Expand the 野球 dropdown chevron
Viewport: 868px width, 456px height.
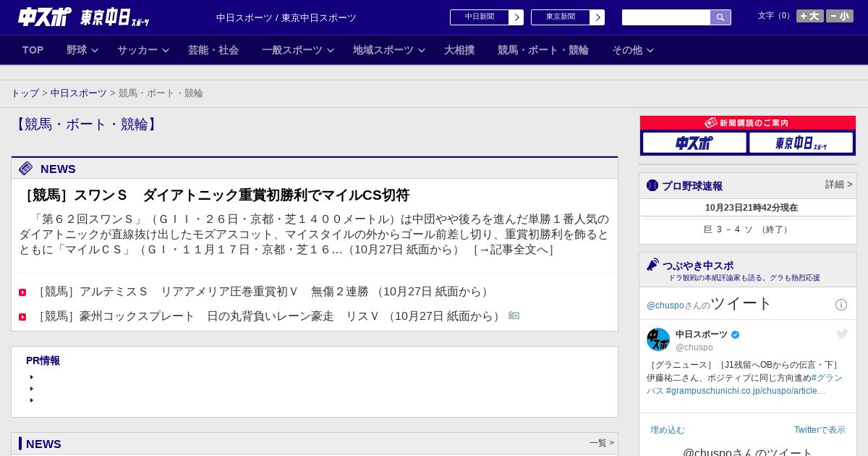click(x=95, y=51)
